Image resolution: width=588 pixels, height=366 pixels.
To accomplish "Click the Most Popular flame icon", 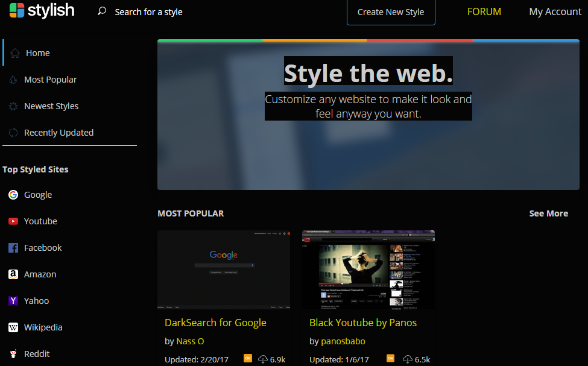I will [x=13, y=80].
